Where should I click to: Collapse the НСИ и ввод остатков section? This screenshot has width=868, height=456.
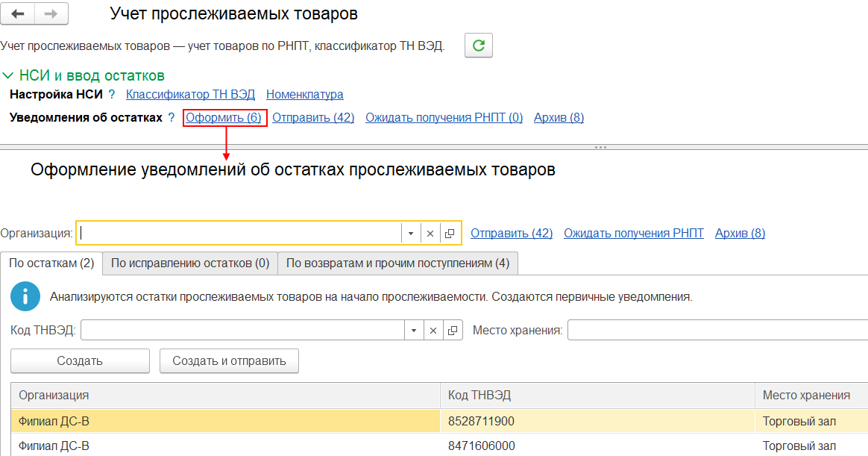pyautogui.click(x=8, y=76)
